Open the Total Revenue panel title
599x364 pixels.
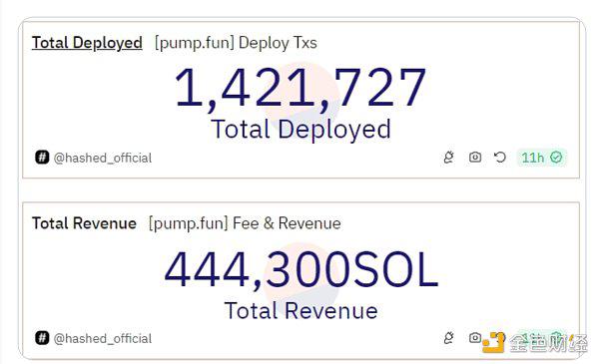pos(84,223)
